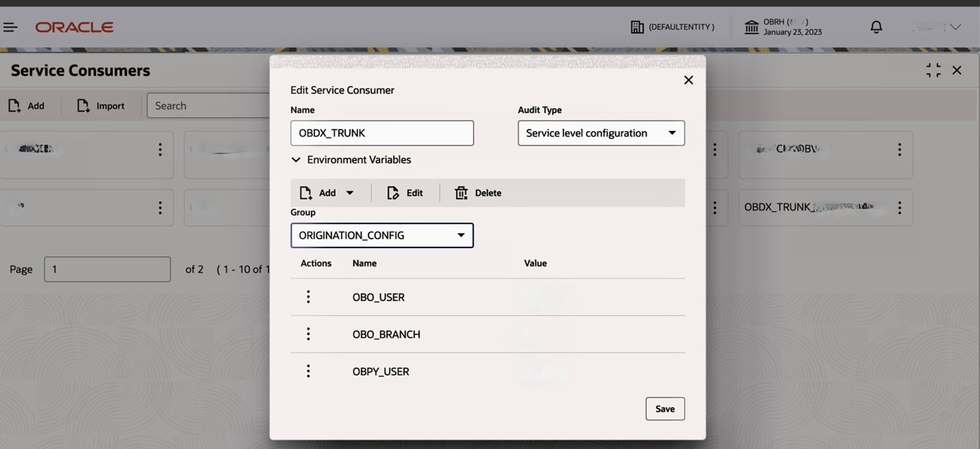Open actions menu for OBO_BRANCH variable
The image size is (980, 449).
pyautogui.click(x=308, y=333)
